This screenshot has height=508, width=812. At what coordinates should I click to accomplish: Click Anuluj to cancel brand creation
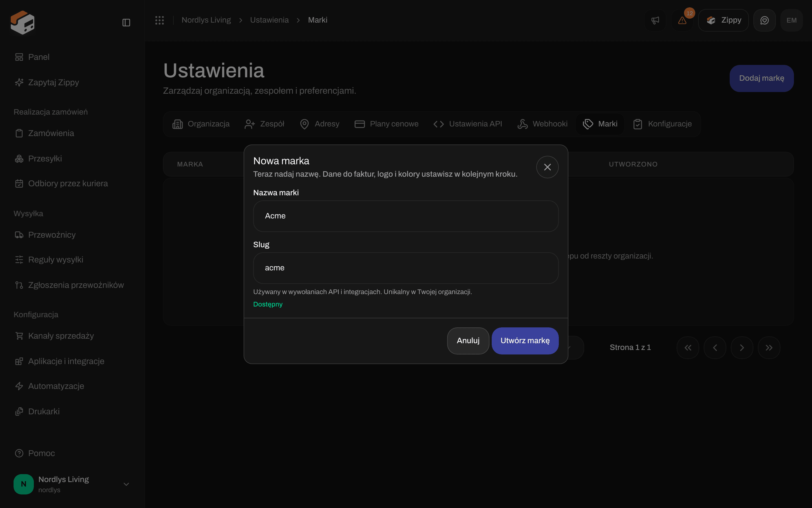tap(468, 341)
